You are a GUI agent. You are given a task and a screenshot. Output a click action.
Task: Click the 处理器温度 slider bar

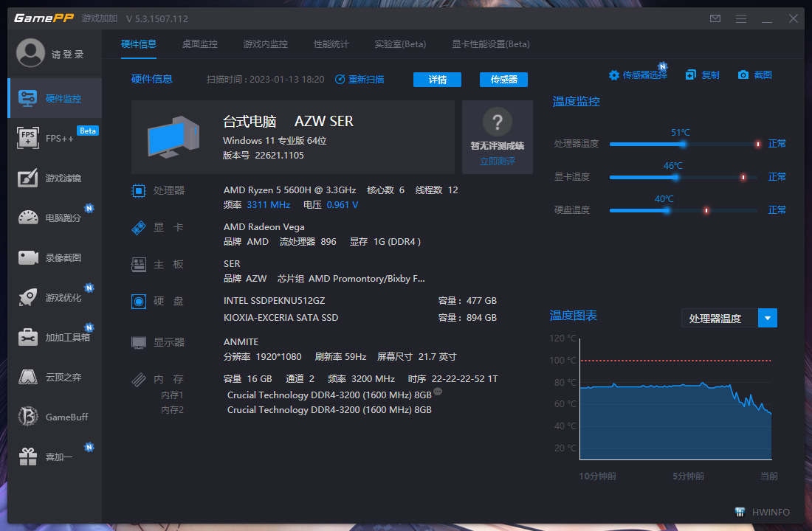point(683,145)
